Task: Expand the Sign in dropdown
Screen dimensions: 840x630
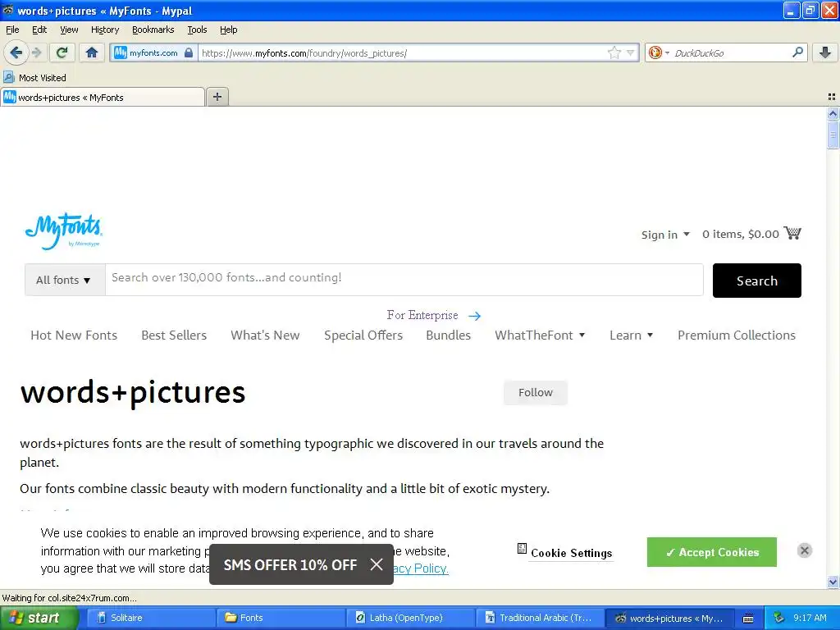Action: [x=665, y=235]
